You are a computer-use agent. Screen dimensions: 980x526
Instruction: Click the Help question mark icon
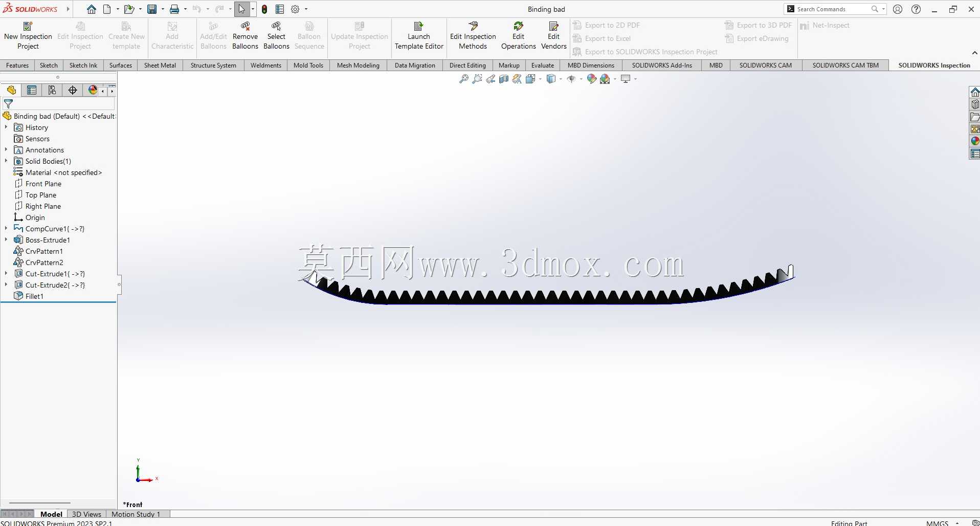pyautogui.click(x=916, y=9)
